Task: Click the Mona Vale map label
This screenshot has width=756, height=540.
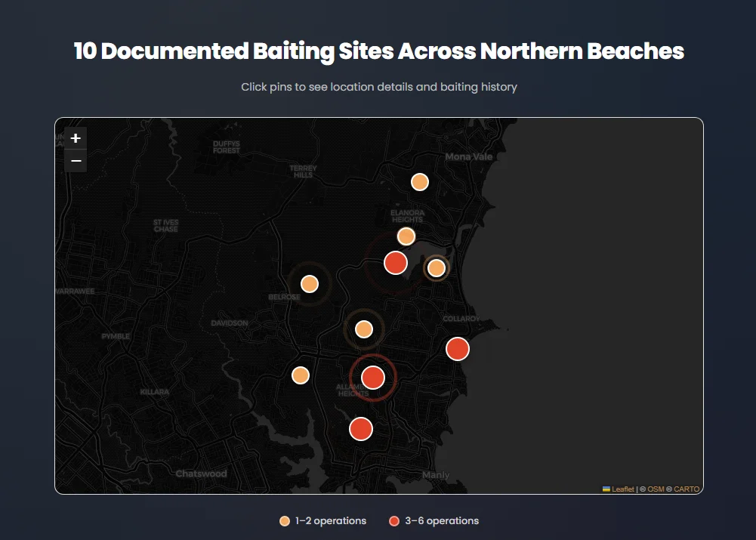Action: [x=468, y=157]
